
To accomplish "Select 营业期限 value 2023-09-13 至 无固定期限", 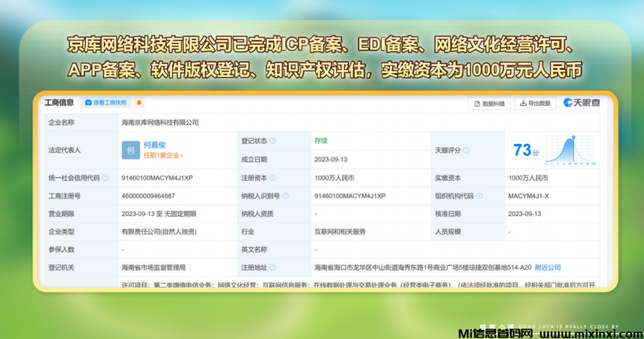I will 159,214.
